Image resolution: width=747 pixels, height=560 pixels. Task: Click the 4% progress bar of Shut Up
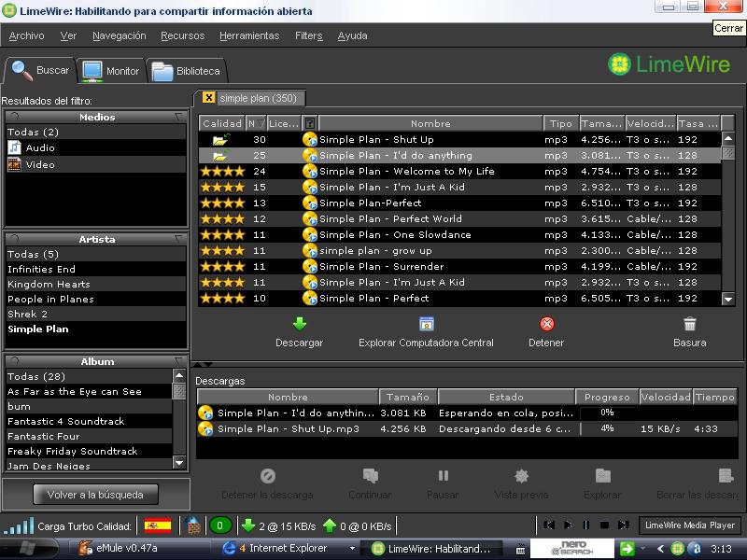pos(607,428)
